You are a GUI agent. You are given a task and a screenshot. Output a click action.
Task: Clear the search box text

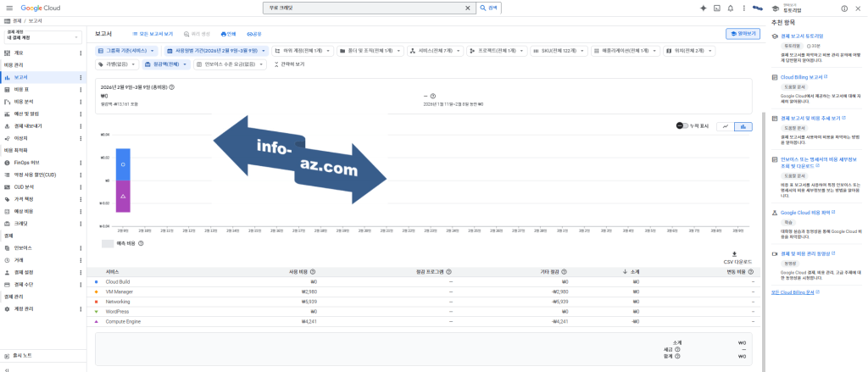468,8
